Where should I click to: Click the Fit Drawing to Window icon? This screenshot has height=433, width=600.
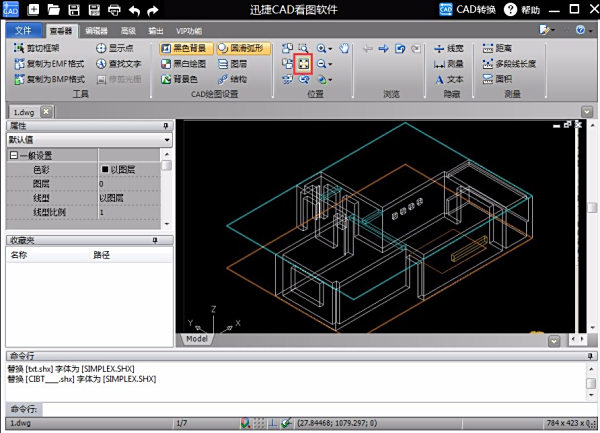303,64
